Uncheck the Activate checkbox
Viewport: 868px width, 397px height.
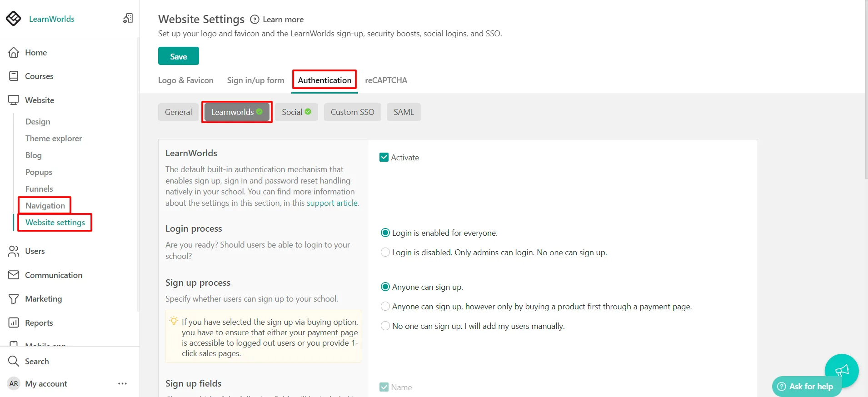click(384, 158)
